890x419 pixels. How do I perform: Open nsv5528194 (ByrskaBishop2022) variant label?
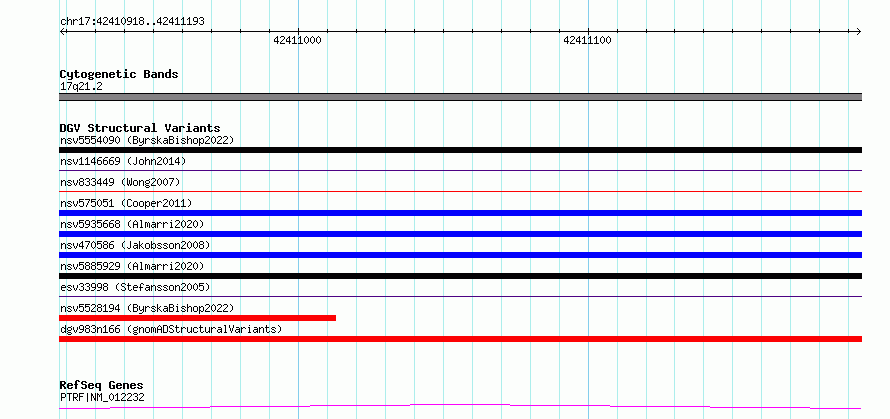[x=147, y=308]
